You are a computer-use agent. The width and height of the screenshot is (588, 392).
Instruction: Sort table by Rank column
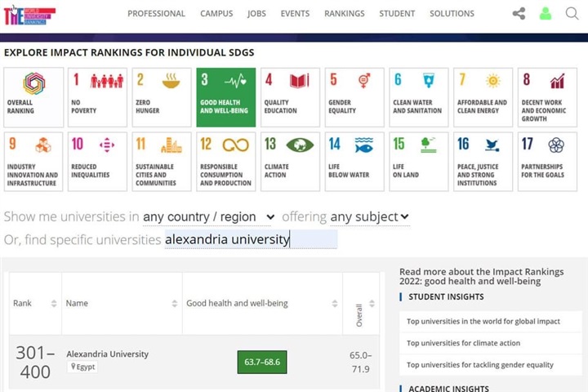coord(35,304)
